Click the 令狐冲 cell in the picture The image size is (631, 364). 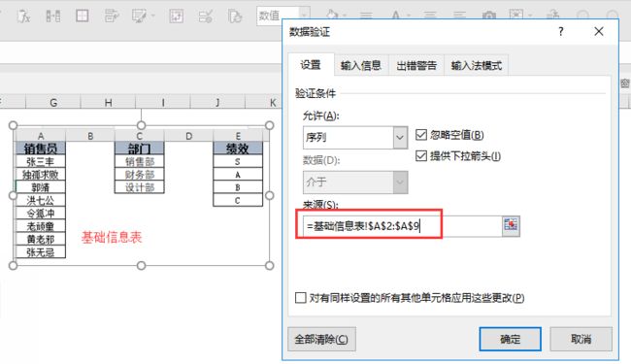[40, 214]
